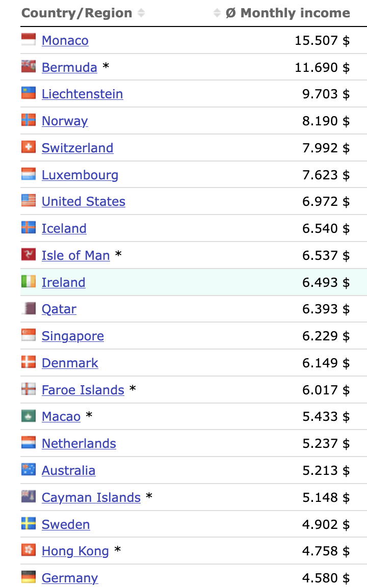Screen dimensions: 367x588
Task: Click the Ireland flag icon
Action: pyautogui.click(x=29, y=282)
